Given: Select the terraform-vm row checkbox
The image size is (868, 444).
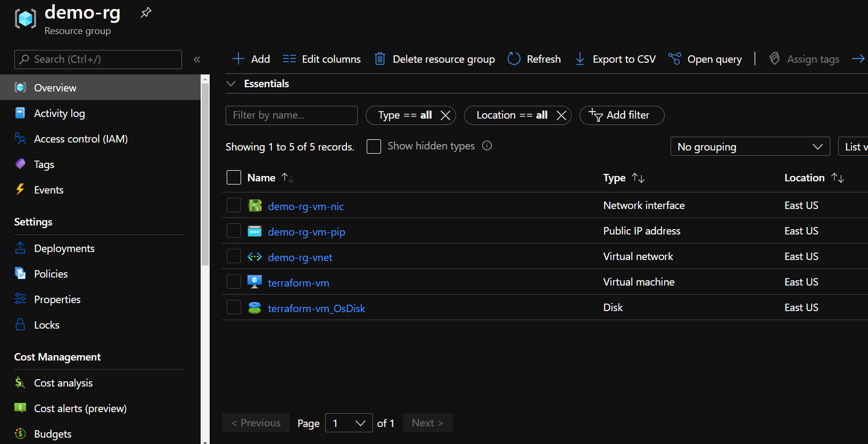Looking at the screenshot, I should [234, 282].
